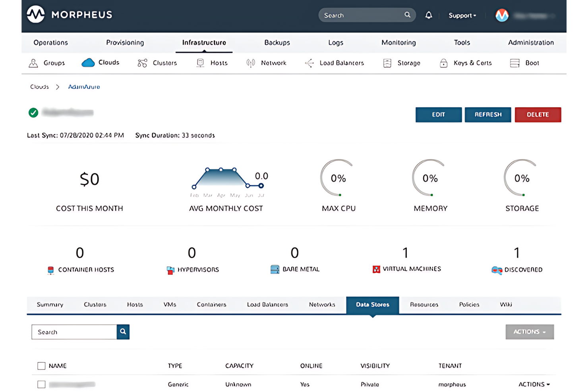This screenshot has height=392, width=588.
Task: Go back via the Clouds breadcrumb link
Action: (x=39, y=87)
